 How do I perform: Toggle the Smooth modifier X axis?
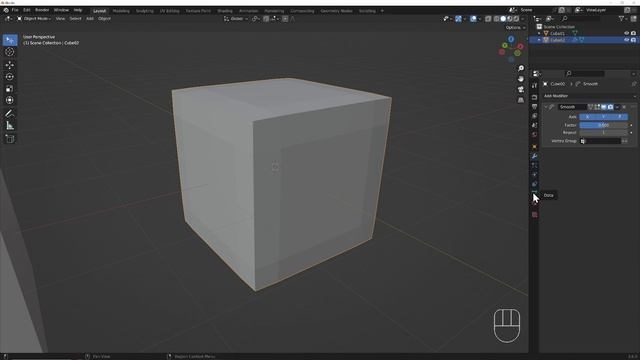587,117
